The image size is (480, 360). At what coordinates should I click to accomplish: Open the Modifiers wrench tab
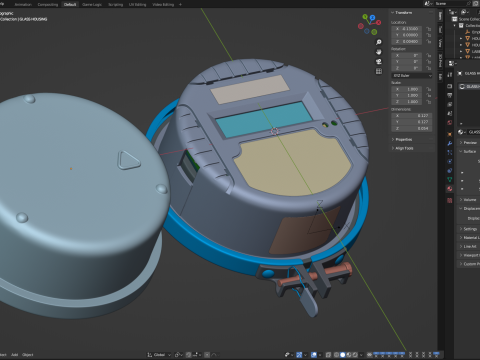coord(450,143)
